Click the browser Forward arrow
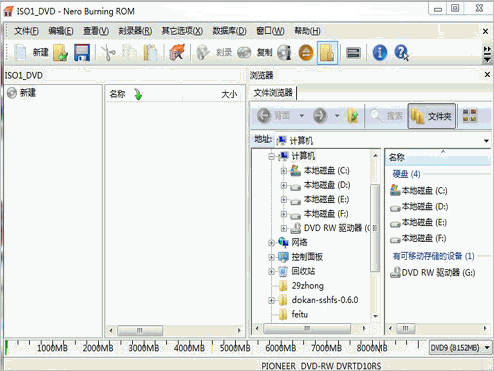 point(320,116)
